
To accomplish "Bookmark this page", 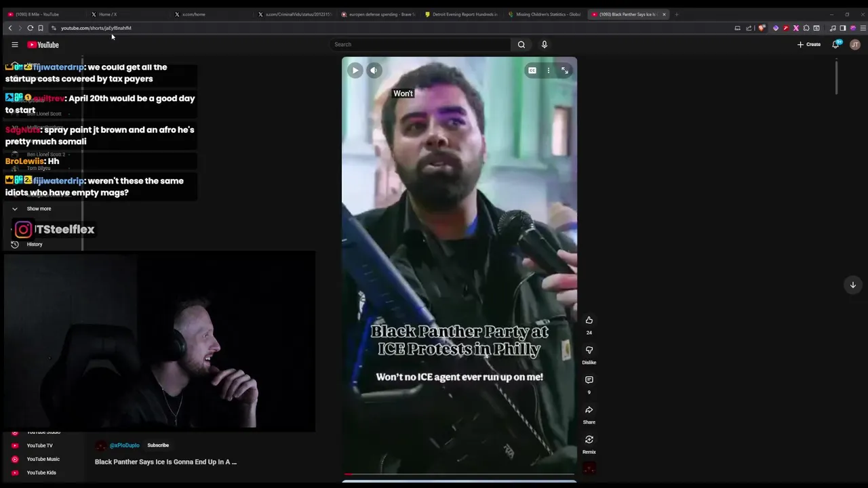I will point(41,28).
